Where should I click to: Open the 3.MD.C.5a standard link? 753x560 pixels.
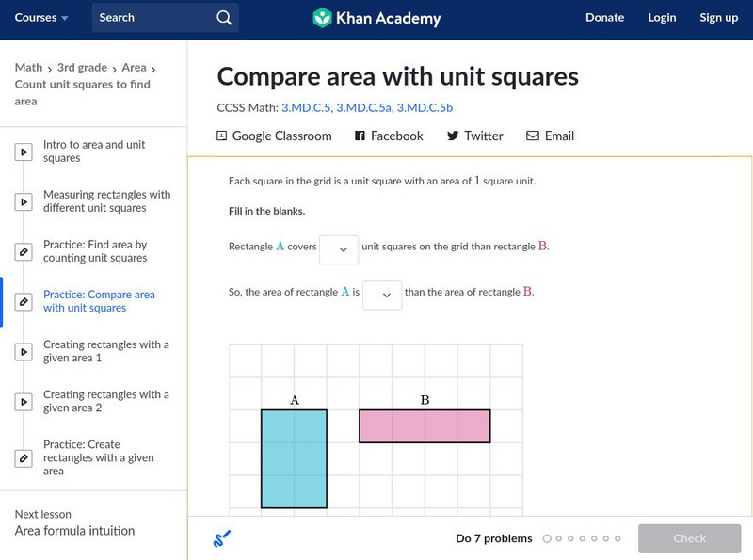(363, 108)
